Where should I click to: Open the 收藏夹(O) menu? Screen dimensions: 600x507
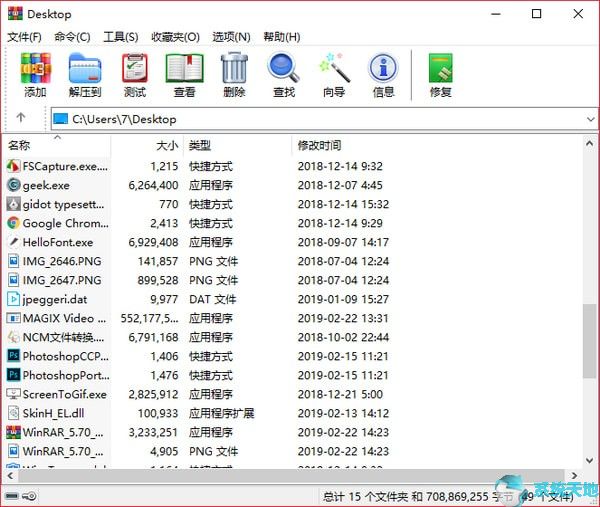175,37
